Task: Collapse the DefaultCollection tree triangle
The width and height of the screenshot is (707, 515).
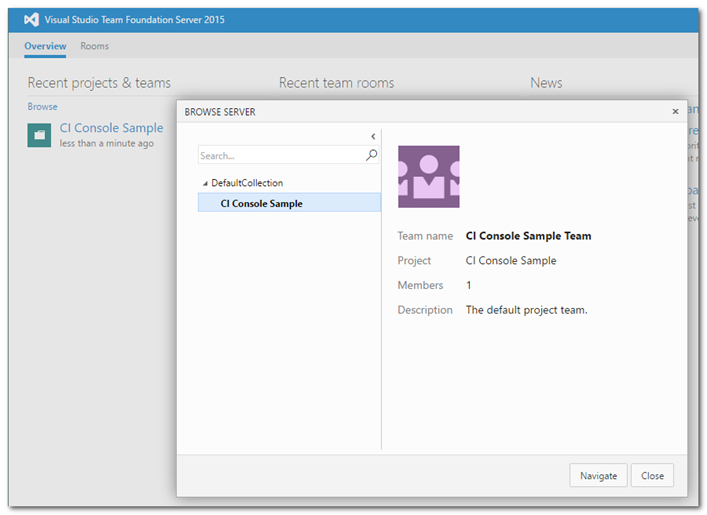Action: click(x=205, y=184)
